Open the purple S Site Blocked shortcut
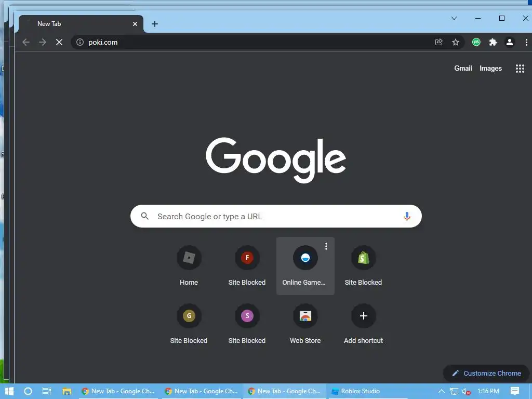 coord(247,324)
